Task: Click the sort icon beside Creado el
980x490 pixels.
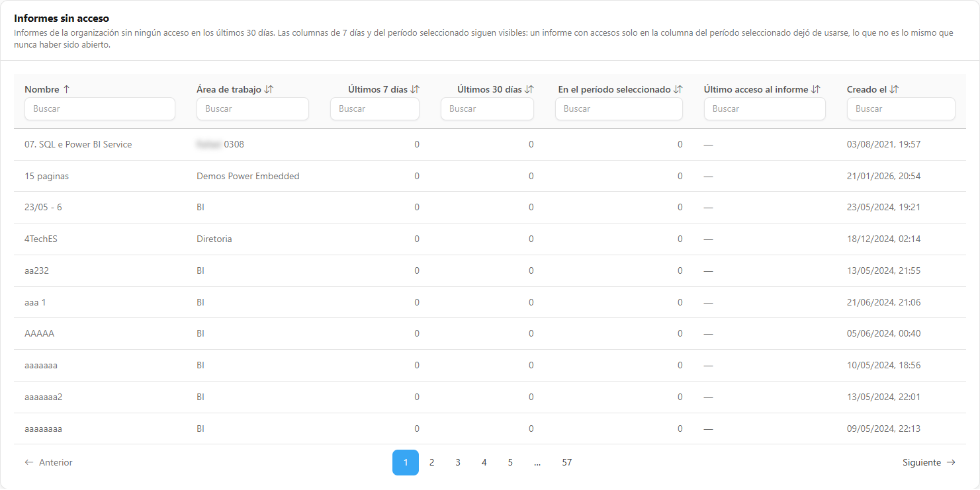Action: (894, 89)
